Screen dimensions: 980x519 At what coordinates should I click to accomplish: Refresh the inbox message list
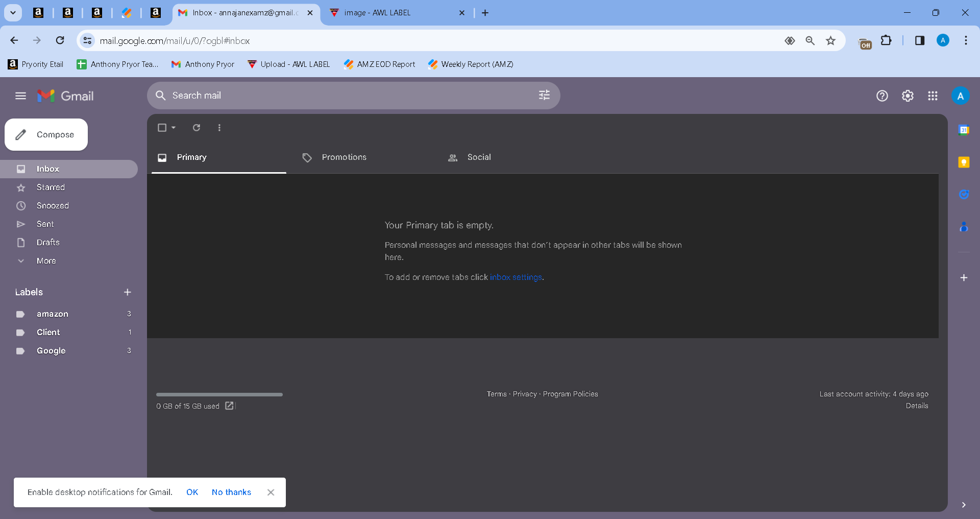197,128
